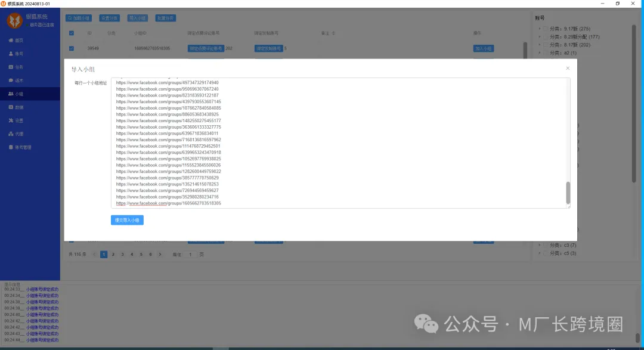This screenshot has width=644, height=350.
Task: Click the 提交导入小组 button
Action: [127, 220]
